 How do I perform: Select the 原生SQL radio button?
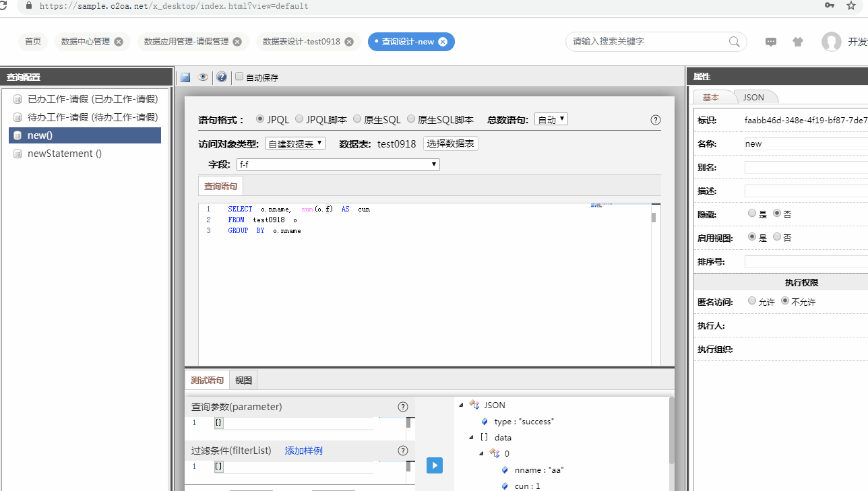357,119
